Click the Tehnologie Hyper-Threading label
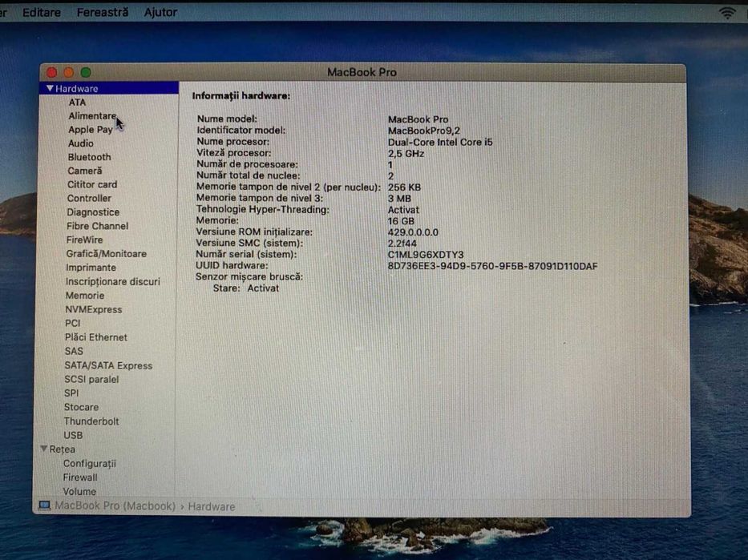This screenshot has width=748, height=560. tap(262, 209)
